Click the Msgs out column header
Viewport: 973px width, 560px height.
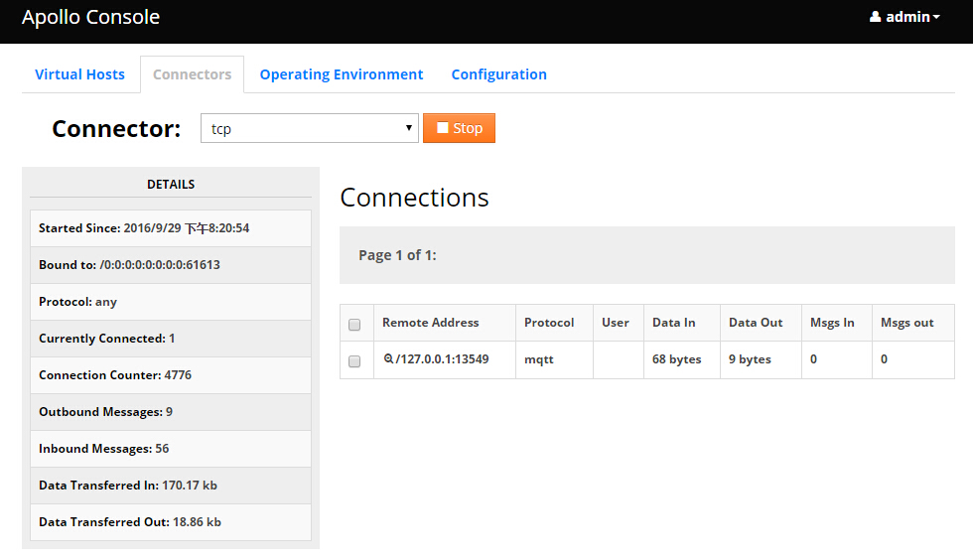(x=906, y=323)
